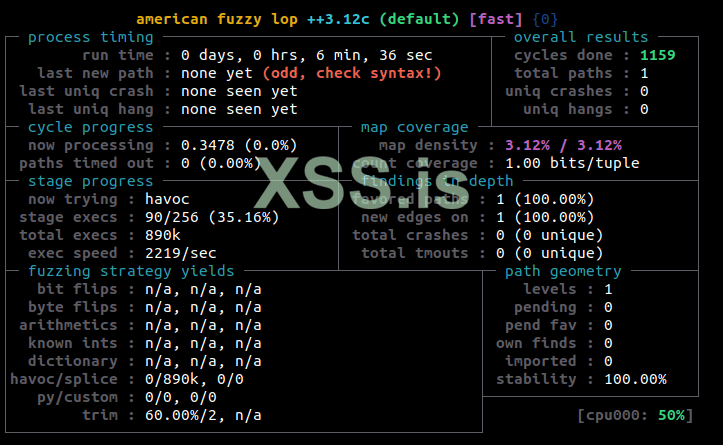723x445 pixels.
Task: Click cycles done value '1159'
Action: (x=658, y=55)
